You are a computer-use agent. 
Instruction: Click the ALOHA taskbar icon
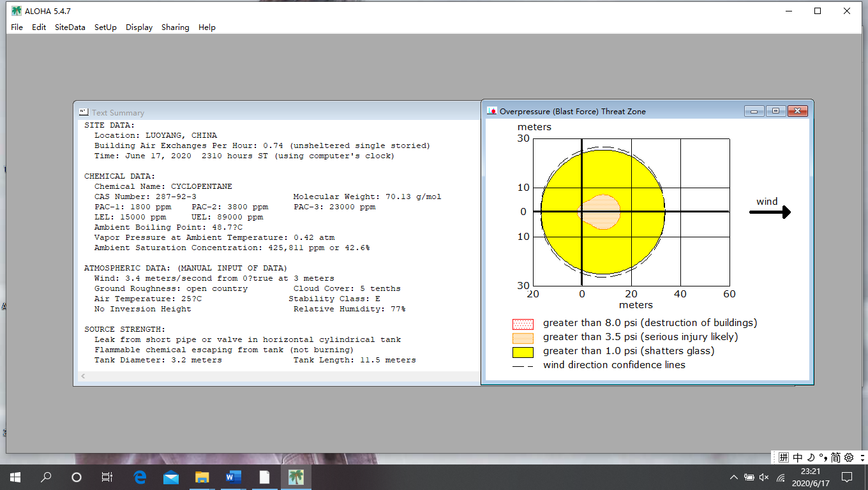coord(296,477)
